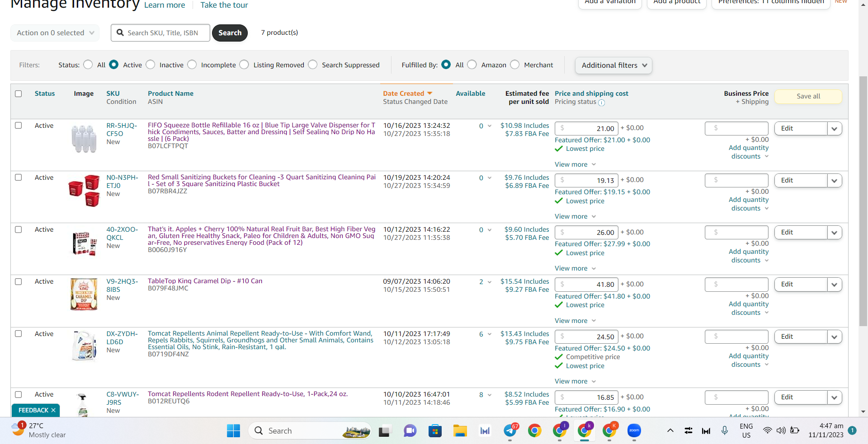Click the Pricing status info icon
The image size is (868, 444).
click(601, 103)
